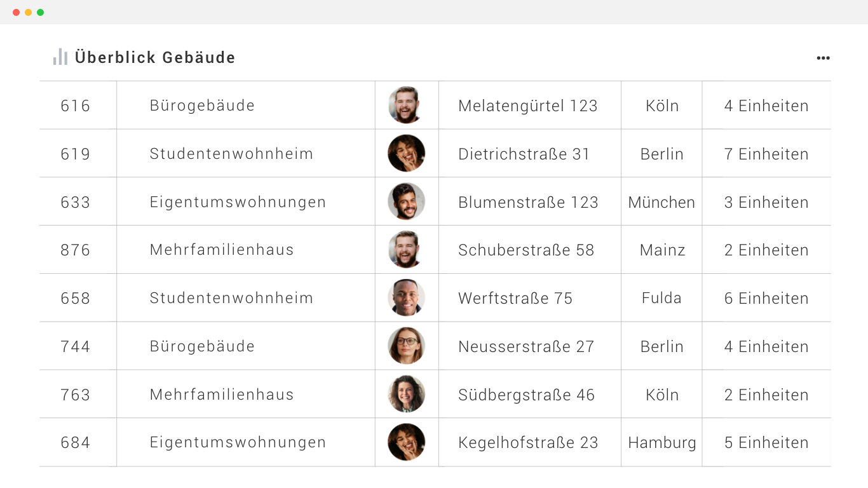Screen dimensions: 868x488
Task: Click the Überblick Gebäude heading
Action: coord(155,58)
